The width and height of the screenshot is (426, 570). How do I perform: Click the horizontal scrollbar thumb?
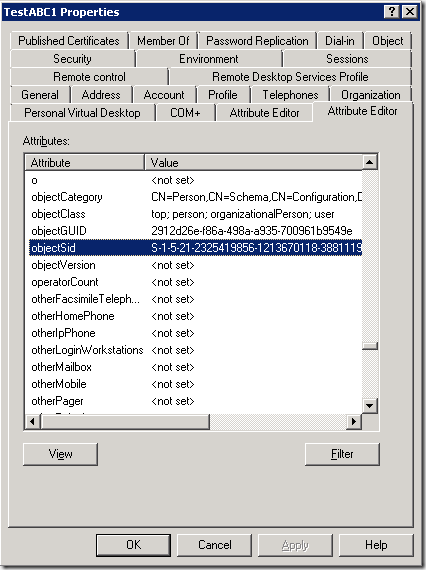(125, 422)
